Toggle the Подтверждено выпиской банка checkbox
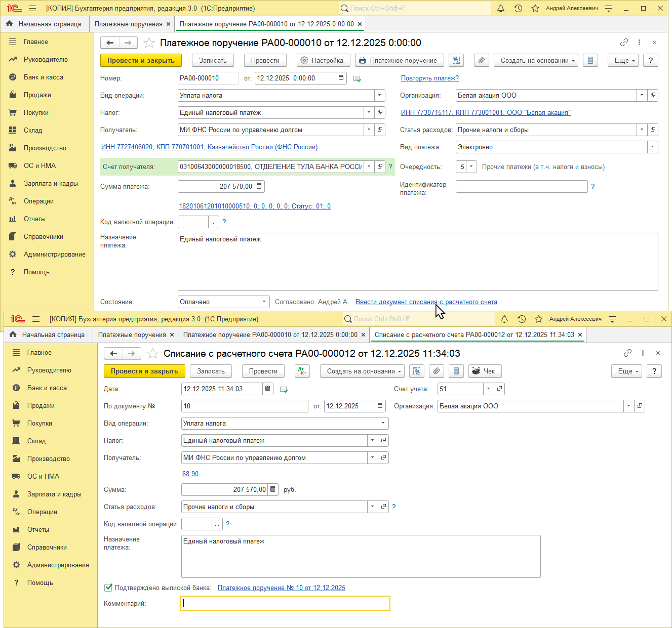Viewport: 672px width, 628px height. [x=108, y=588]
